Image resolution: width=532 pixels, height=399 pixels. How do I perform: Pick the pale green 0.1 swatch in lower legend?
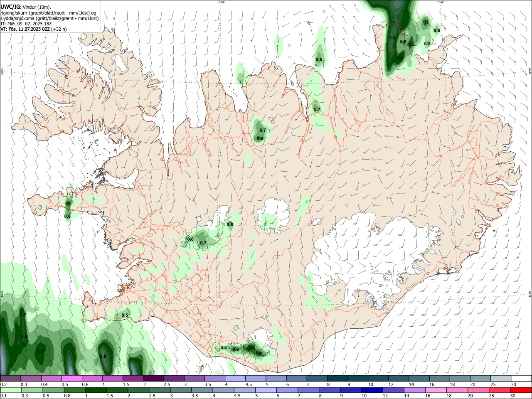click(x=11, y=390)
